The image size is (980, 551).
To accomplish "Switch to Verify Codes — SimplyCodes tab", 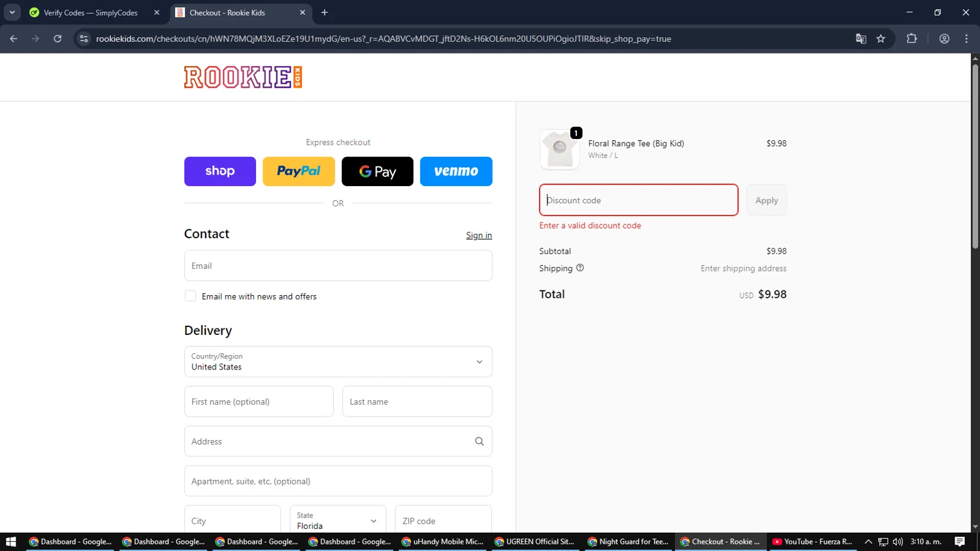I will tap(90, 12).
